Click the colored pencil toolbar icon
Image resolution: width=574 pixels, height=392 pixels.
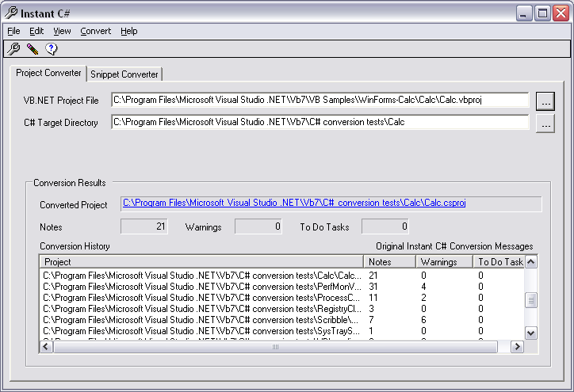[33, 49]
